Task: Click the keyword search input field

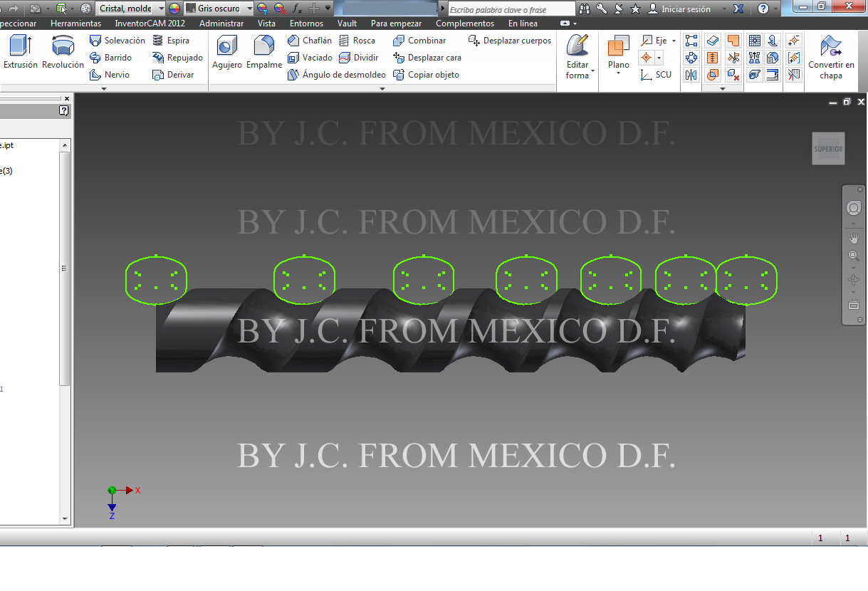Action: click(x=512, y=9)
